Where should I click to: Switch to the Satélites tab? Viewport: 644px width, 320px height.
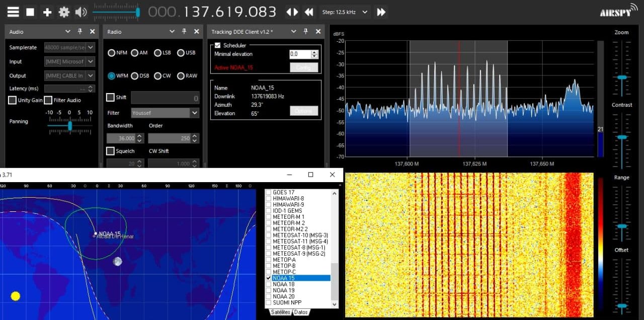coord(281,312)
